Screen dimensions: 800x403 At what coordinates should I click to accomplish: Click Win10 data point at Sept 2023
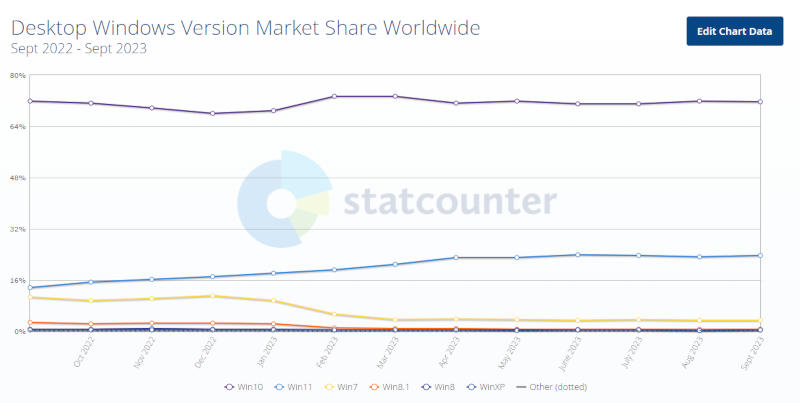click(x=760, y=101)
